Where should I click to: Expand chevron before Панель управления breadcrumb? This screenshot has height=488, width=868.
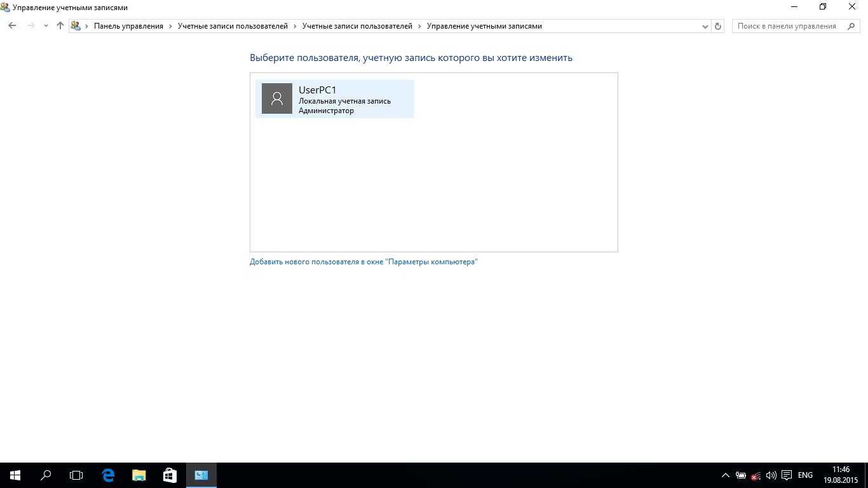[86, 26]
